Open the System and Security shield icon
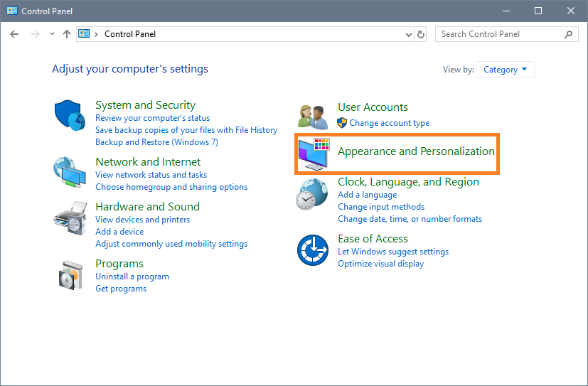Image resolution: width=588 pixels, height=386 pixels. [70, 115]
